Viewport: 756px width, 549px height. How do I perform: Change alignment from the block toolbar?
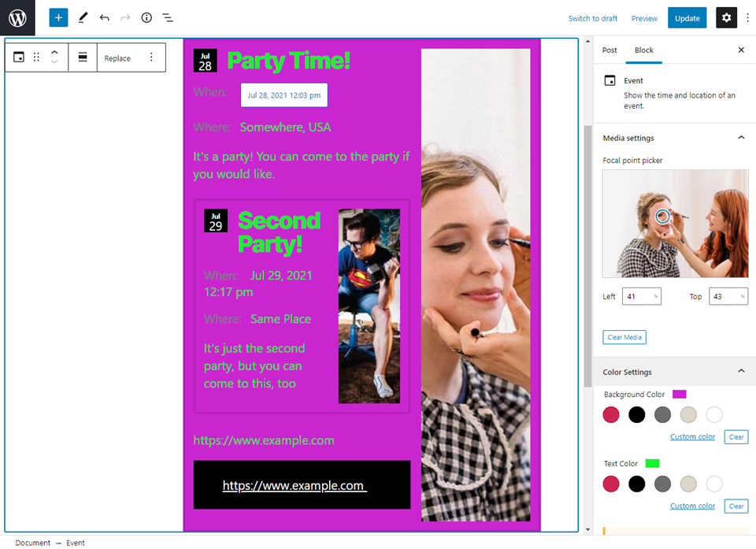click(83, 57)
